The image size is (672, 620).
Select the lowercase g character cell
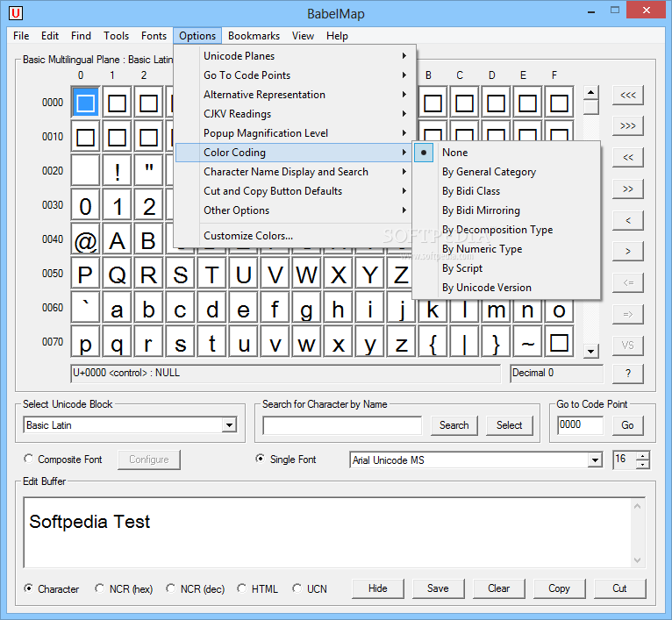point(306,309)
